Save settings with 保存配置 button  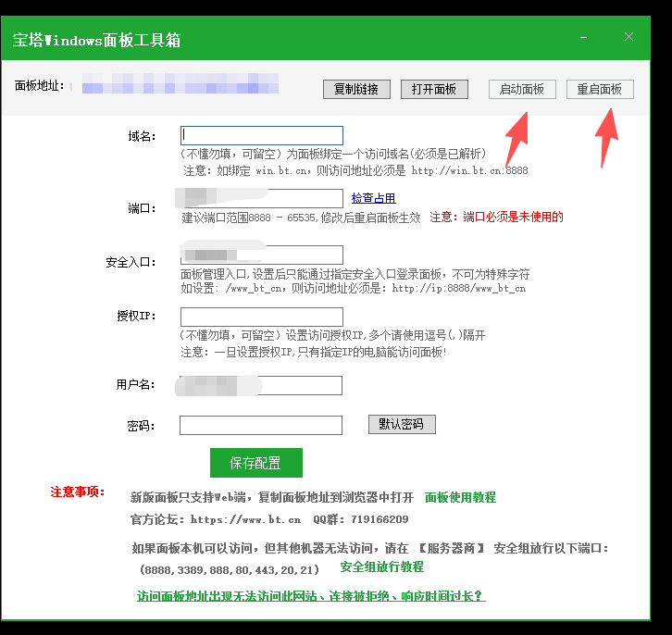click(256, 463)
